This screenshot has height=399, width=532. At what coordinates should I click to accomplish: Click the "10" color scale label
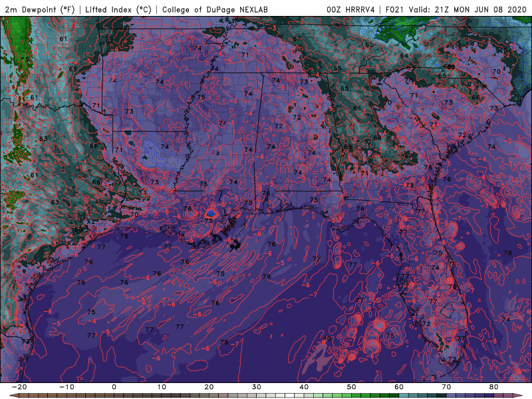pyautogui.click(x=162, y=387)
